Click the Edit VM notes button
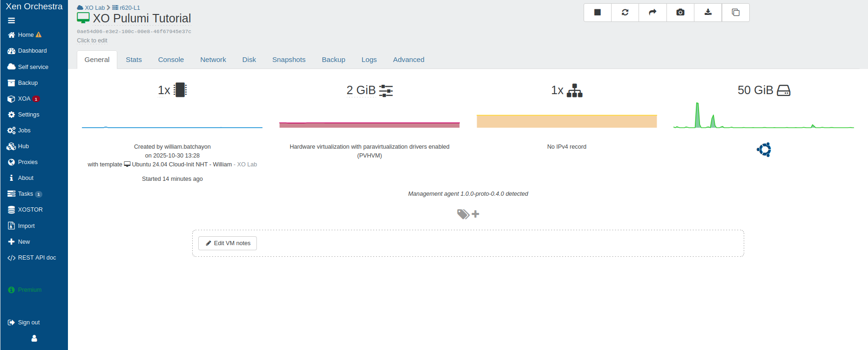 tap(228, 243)
